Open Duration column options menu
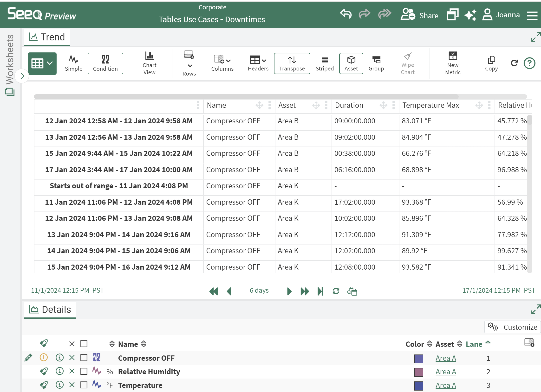 coord(394,105)
